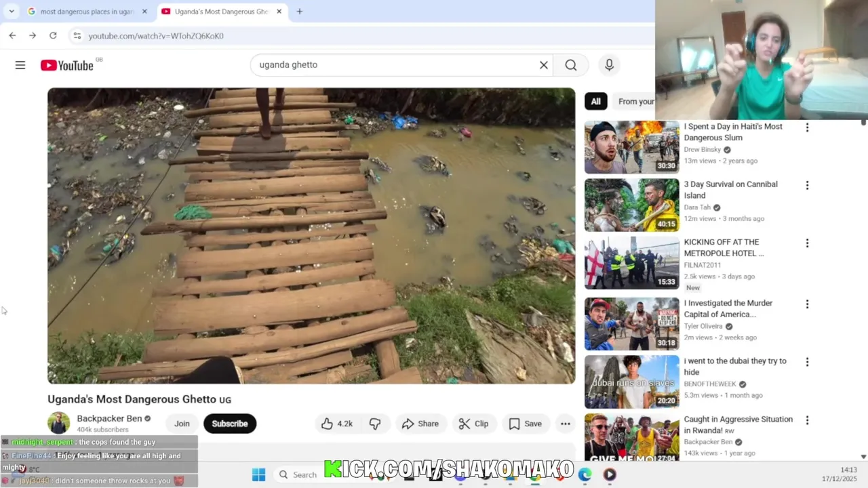Viewport: 868px width, 488px height.
Task: Open 'I Spent a Day in Haiti's' title
Action: [733, 132]
